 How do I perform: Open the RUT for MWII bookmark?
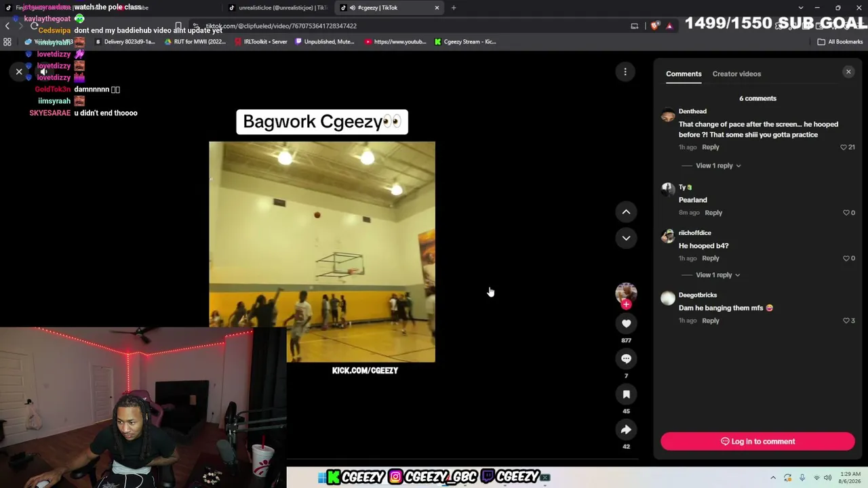click(x=195, y=41)
